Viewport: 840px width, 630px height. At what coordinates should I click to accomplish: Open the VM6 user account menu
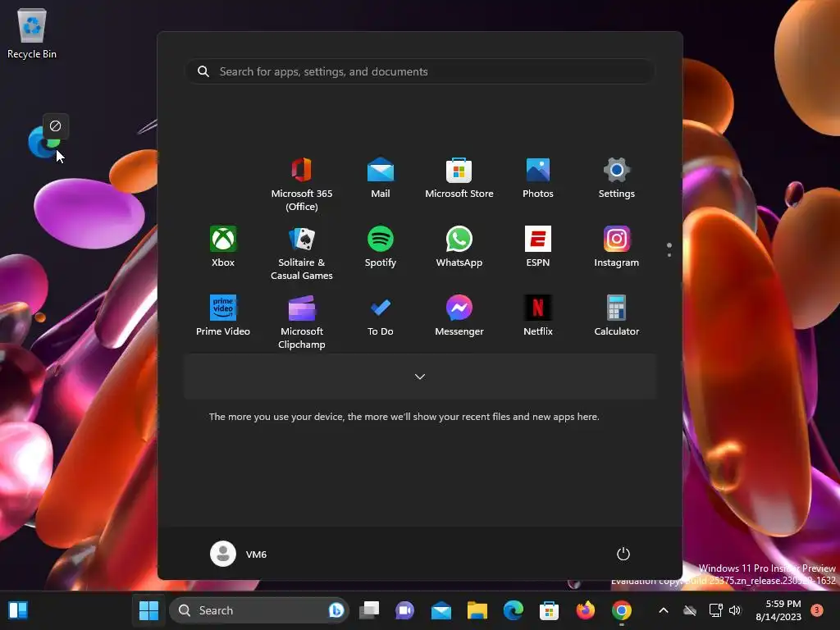[239, 554]
